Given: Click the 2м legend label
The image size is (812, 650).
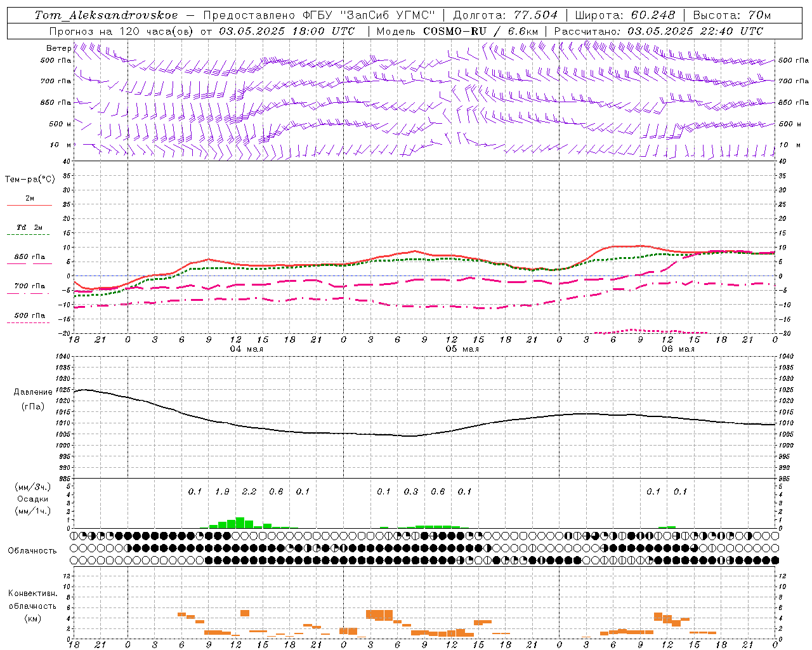Looking at the screenshot, I should click(30, 198).
